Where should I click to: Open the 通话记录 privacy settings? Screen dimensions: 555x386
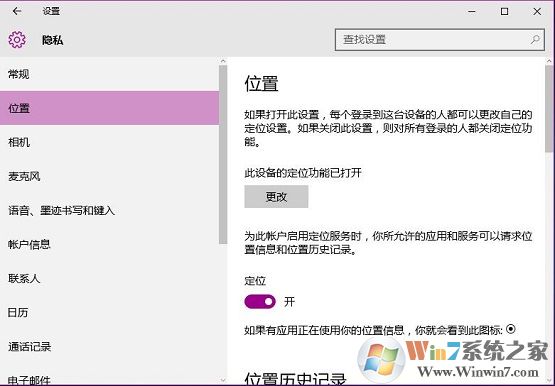(x=109, y=347)
